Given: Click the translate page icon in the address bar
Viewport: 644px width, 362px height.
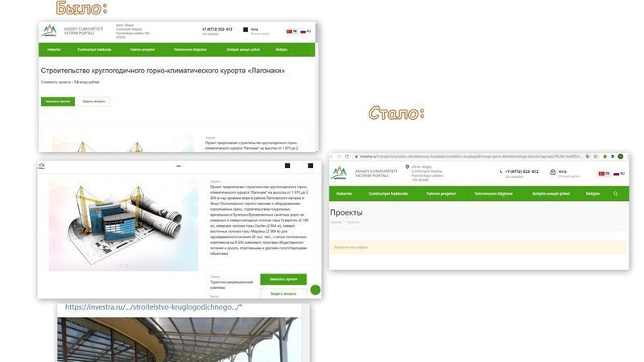Looking at the screenshot, I should tap(588, 156).
